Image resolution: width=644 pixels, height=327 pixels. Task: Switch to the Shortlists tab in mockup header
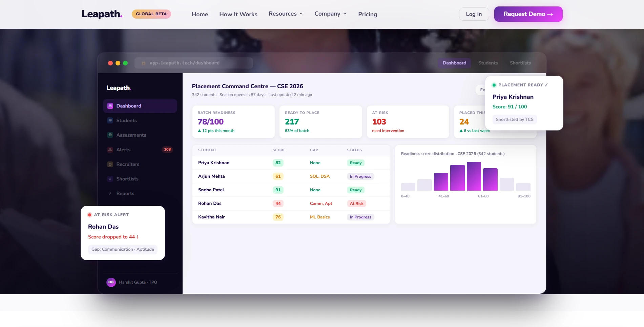pyautogui.click(x=520, y=63)
